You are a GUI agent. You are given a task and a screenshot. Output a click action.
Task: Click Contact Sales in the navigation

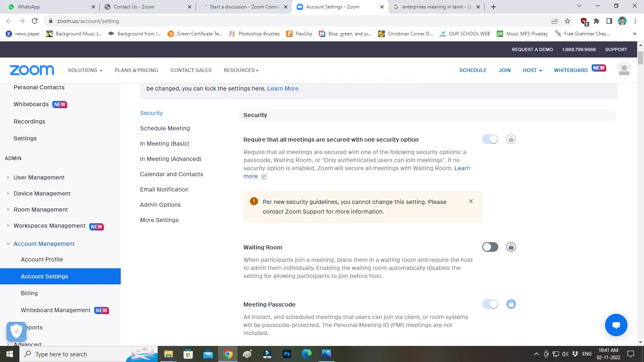(191, 70)
